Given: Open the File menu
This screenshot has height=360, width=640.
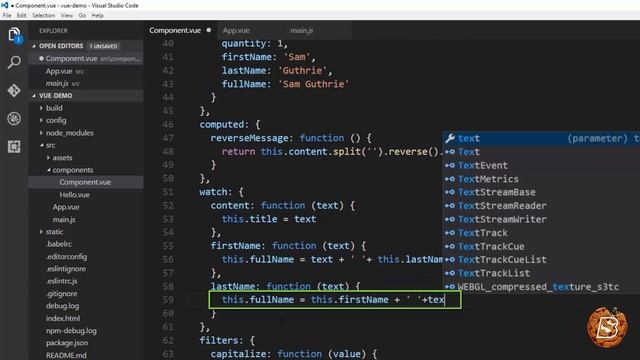Looking at the screenshot, I should click(x=7, y=16).
